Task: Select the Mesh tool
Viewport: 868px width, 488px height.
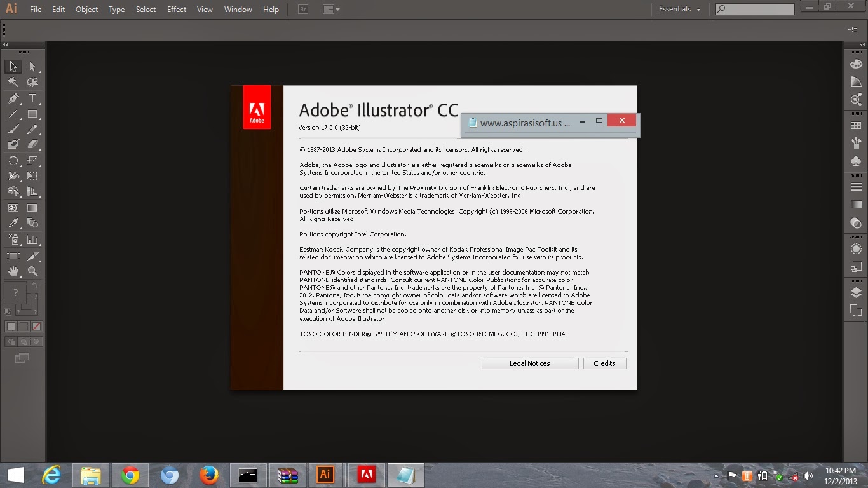Action: 13,208
